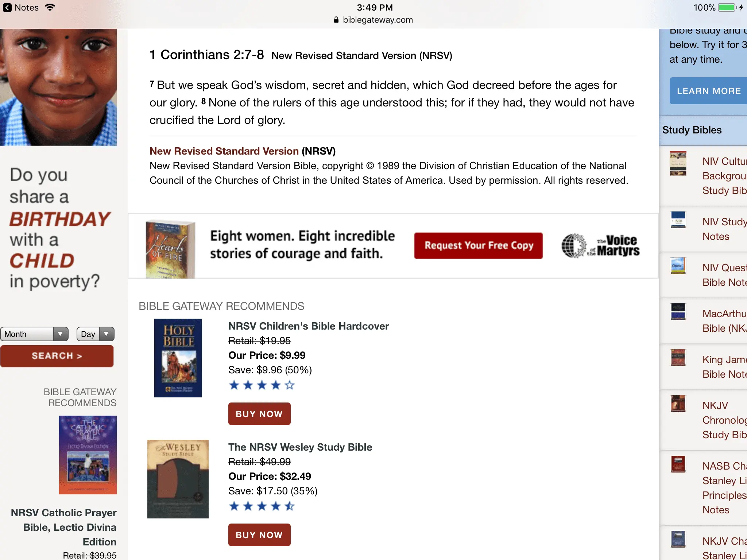Click the MacArthur Bible book icon
Viewport: 747px width, 560px height.
[x=678, y=312]
